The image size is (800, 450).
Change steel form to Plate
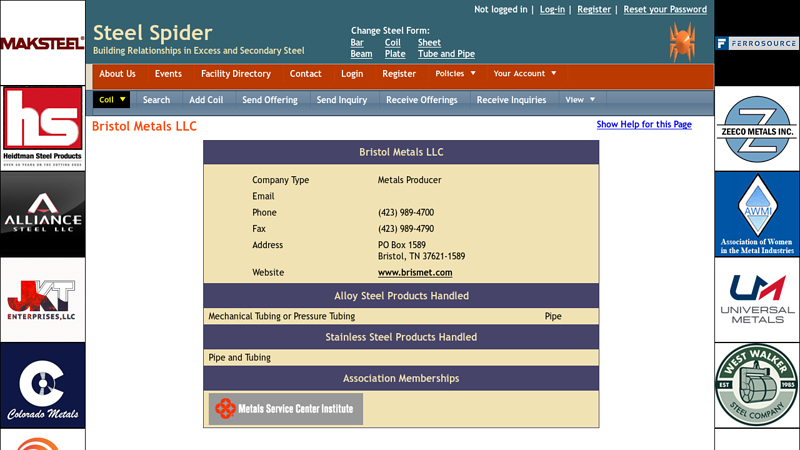(x=395, y=54)
